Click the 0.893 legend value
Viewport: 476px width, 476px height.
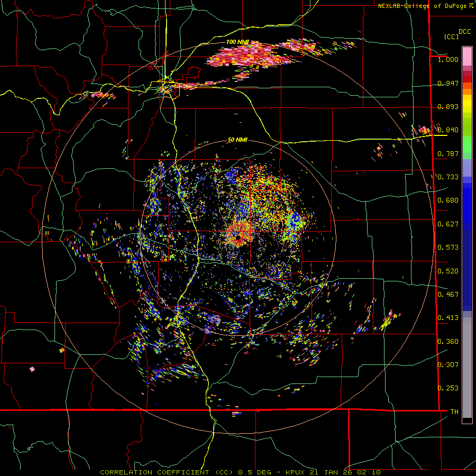448,106
